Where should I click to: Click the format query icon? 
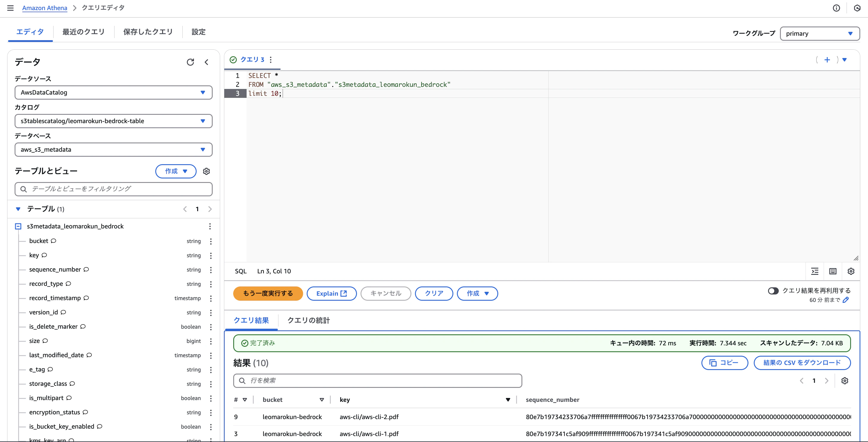(x=815, y=271)
